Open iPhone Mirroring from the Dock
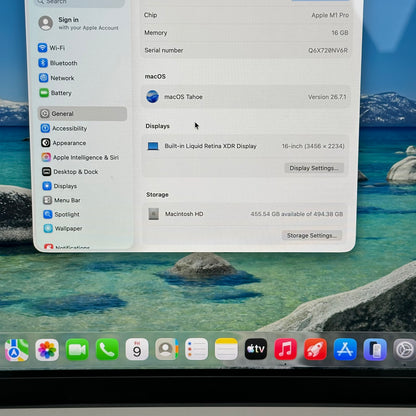 [x=375, y=350]
